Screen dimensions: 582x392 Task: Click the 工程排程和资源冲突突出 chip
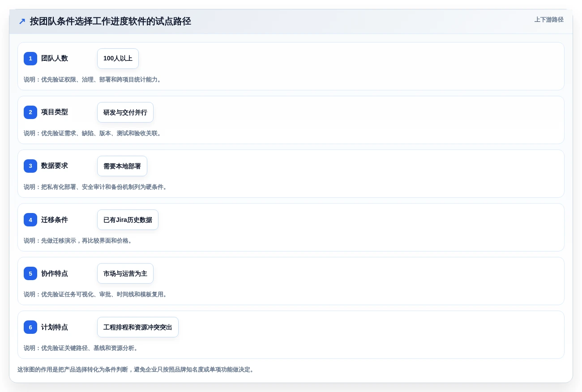point(138,327)
